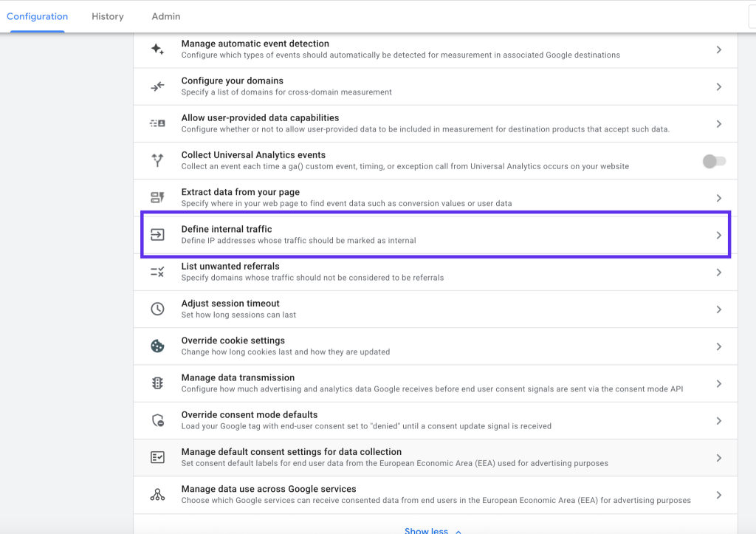
Task: Click the merging arrows Configure your domains icon
Action: pos(157,87)
